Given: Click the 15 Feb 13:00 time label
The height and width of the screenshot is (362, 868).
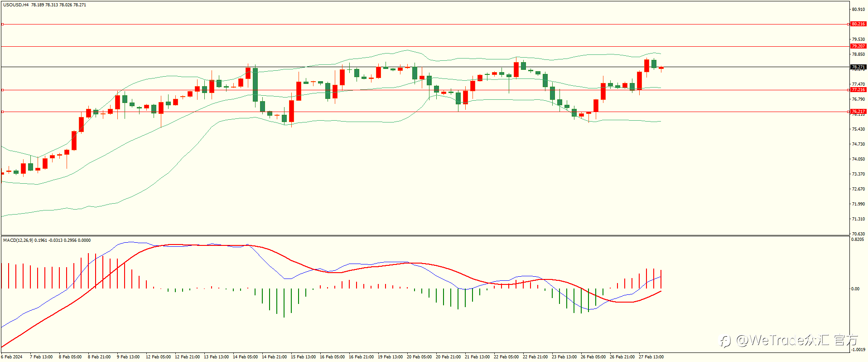Looking at the screenshot, I should 303,357.
